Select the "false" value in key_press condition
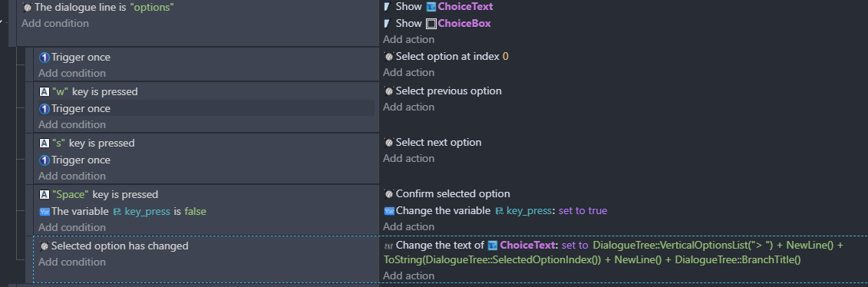868x287 pixels. point(196,211)
